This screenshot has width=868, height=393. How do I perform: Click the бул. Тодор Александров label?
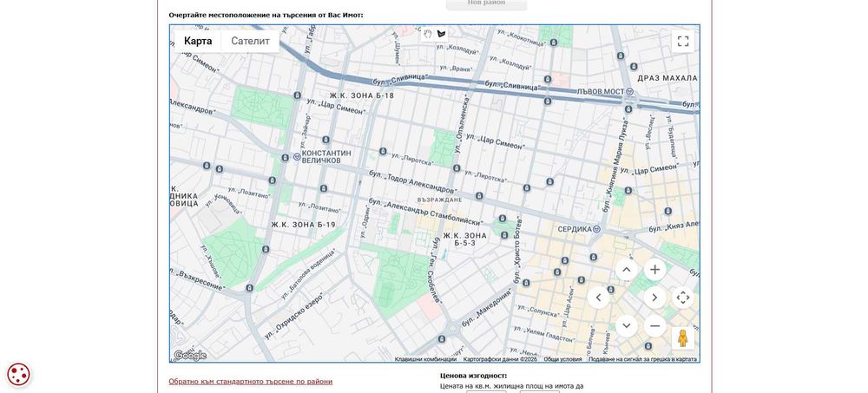411,181
